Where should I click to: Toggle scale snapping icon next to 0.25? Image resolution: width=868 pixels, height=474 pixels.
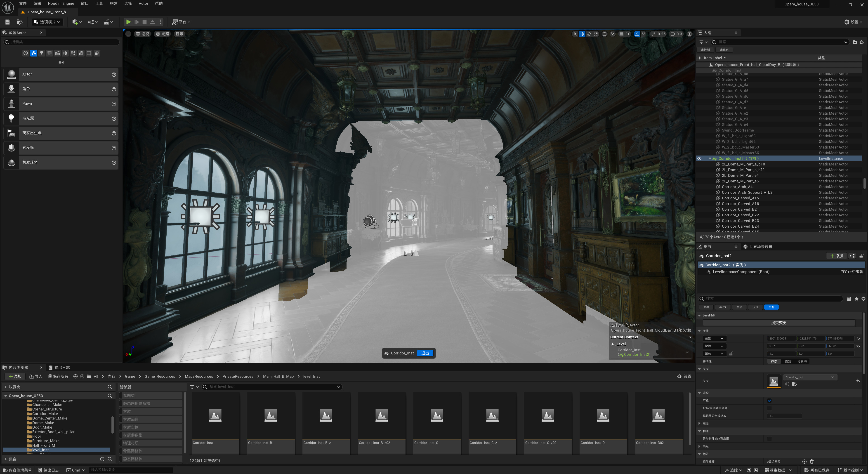(653, 34)
